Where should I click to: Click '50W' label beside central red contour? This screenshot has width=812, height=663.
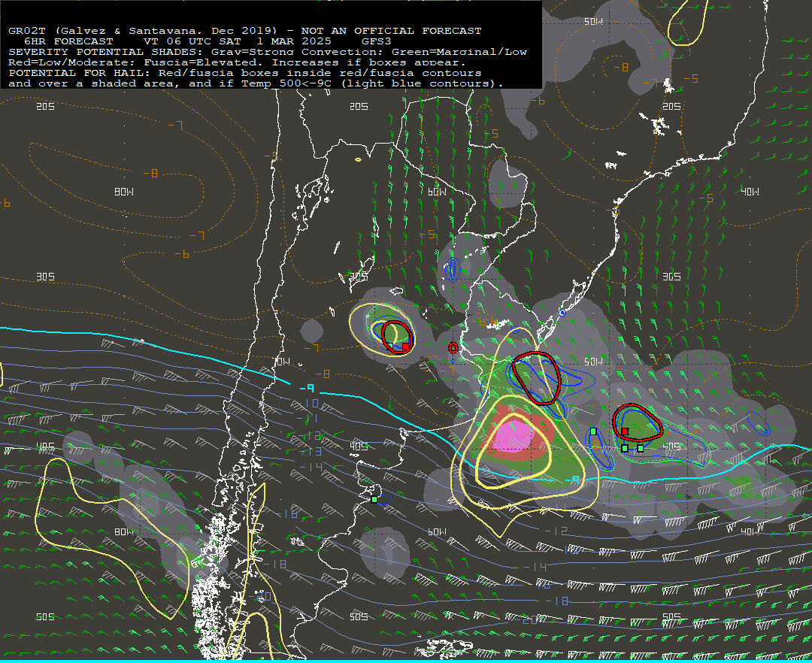tap(593, 361)
